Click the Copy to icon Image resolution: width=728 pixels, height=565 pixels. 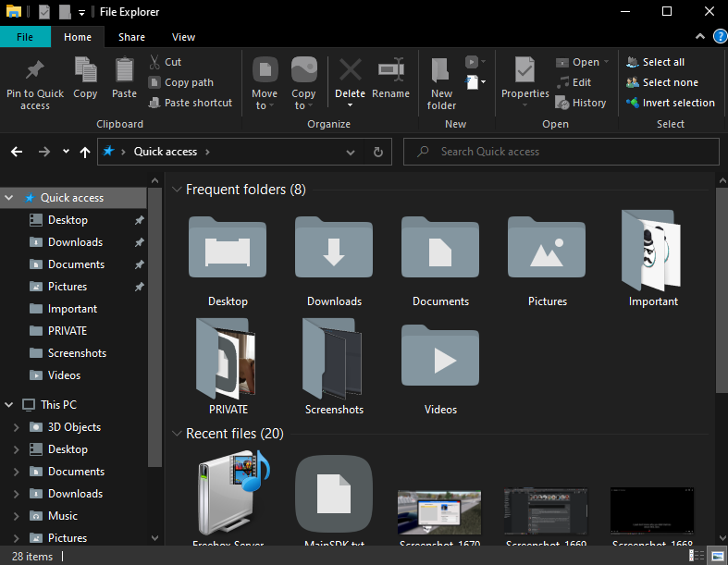click(304, 69)
